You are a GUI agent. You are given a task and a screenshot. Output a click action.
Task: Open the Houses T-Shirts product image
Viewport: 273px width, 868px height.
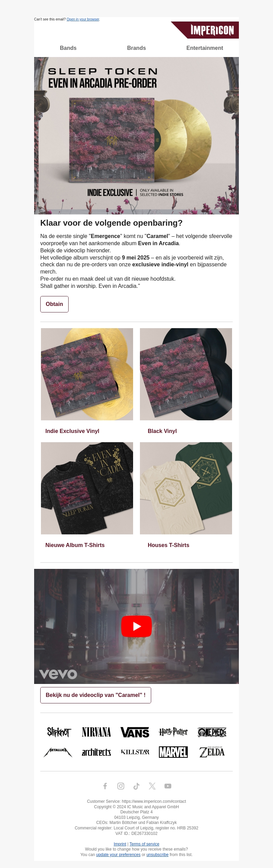tap(186, 488)
